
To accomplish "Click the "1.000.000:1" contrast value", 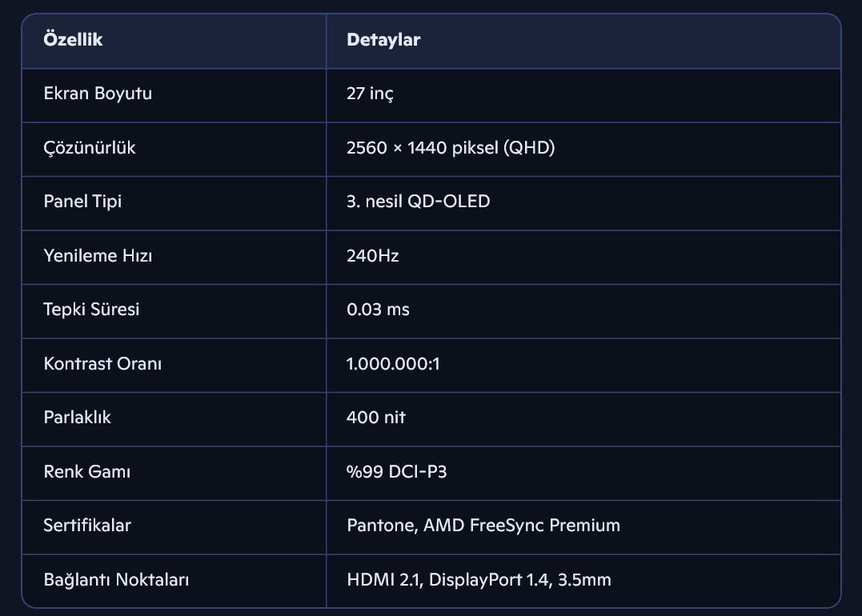I will tap(393, 364).
